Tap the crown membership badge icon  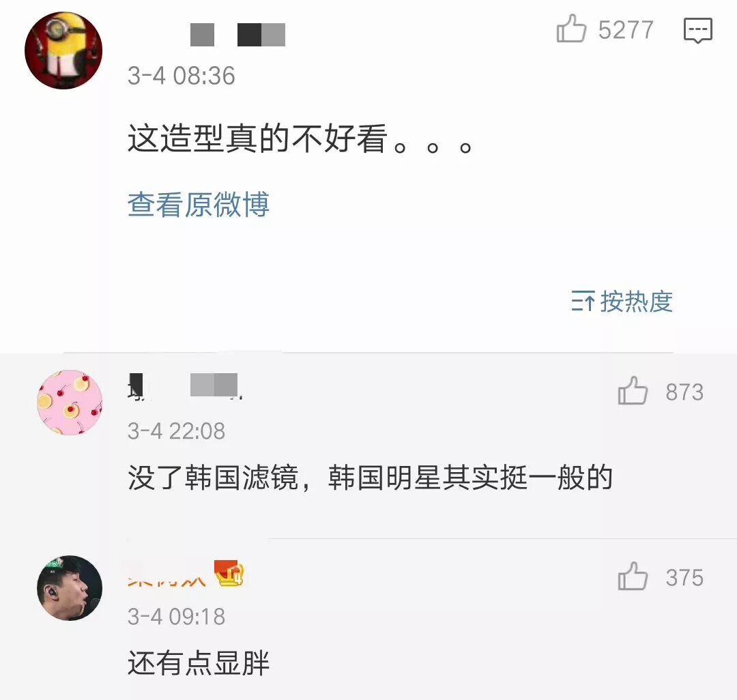(x=229, y=574)
